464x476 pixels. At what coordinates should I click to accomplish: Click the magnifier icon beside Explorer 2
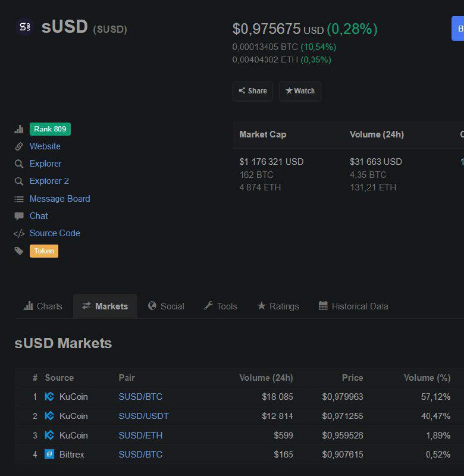[19, 181]
